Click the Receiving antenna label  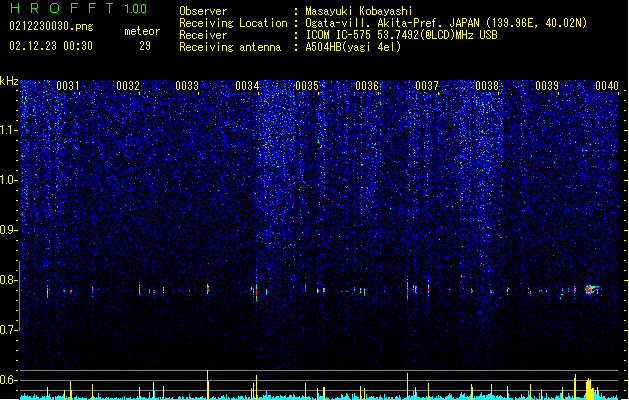pos(230,47)
